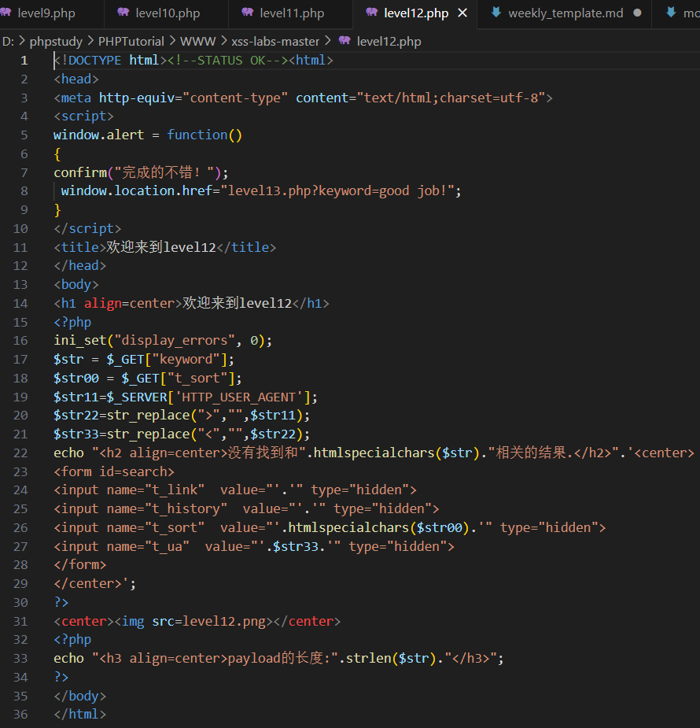This screenshot has height=728, width=700.
Task: Click '$str33' on line 27
Action: (296, 546)
